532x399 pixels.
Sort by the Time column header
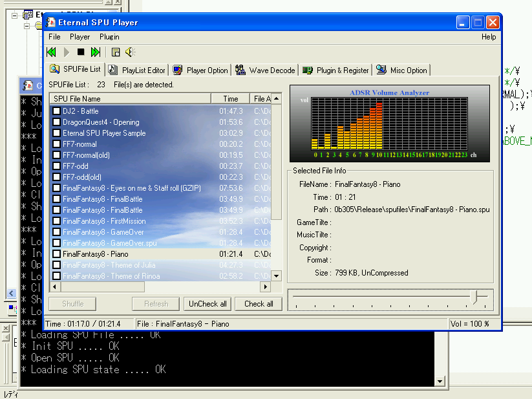230,99
